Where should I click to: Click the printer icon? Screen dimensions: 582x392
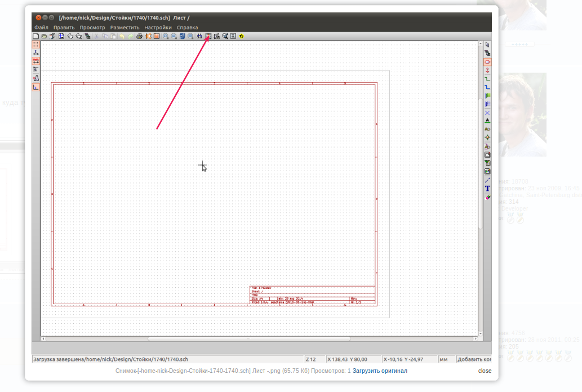click(140, 36)
